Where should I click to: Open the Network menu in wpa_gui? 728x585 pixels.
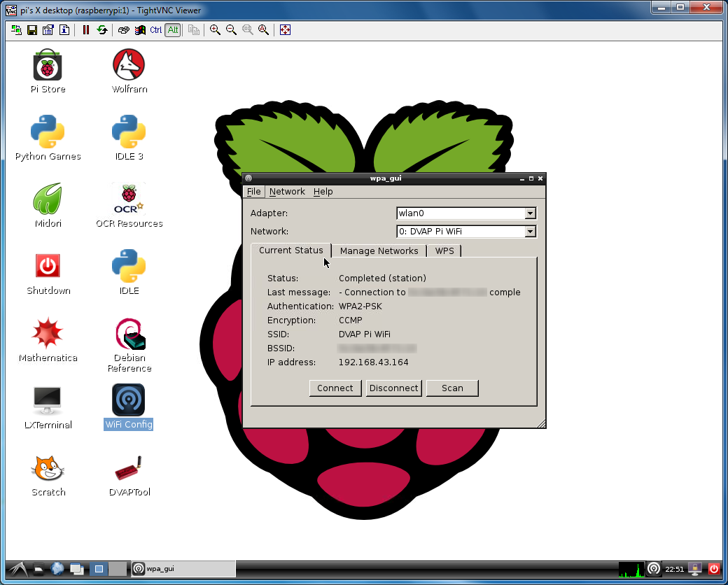pos(287,192)
